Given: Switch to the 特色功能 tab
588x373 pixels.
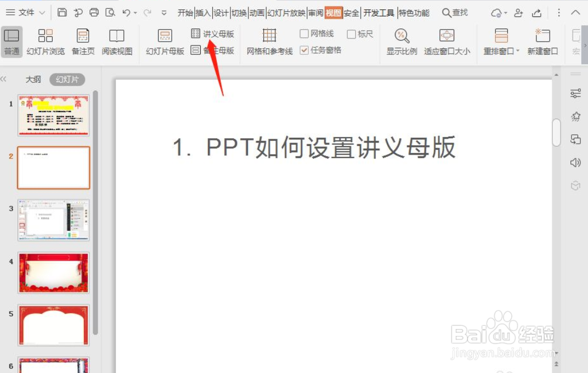Looking at the screenshot, I should [414, 13].
